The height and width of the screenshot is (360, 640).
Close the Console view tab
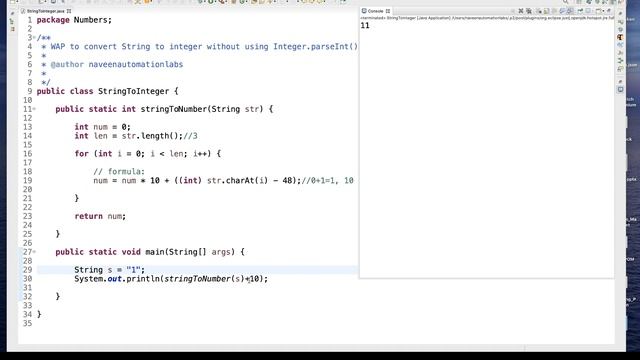click(388, 11)
